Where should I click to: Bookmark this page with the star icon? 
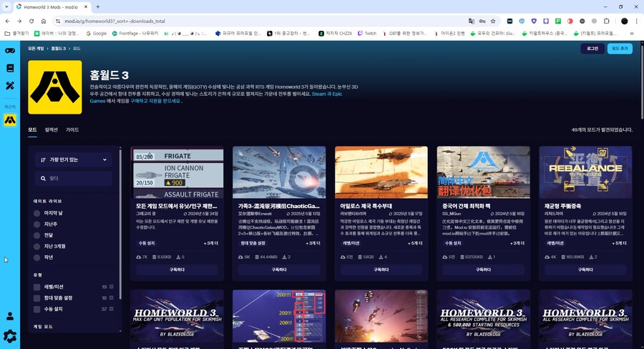[493, 21]
